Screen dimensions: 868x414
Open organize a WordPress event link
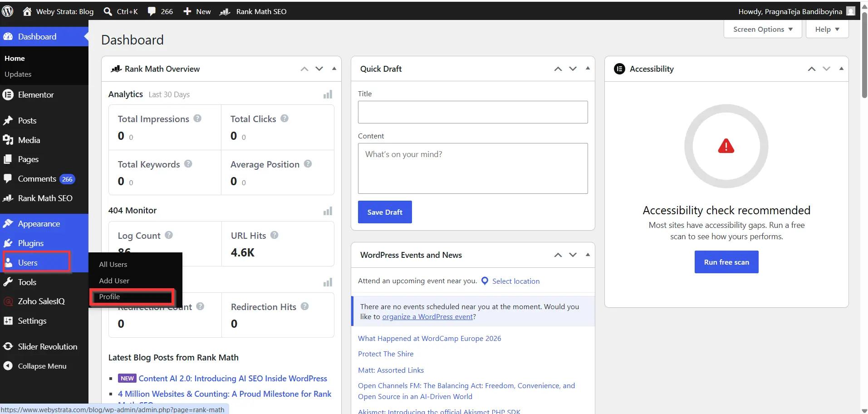(427, 317)
